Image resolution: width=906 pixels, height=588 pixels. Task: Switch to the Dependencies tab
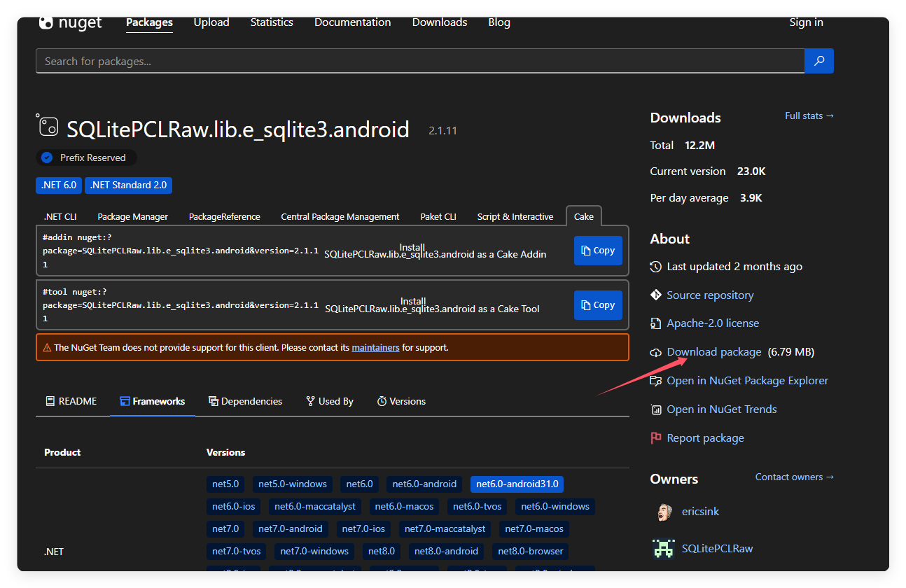(245, 400)
